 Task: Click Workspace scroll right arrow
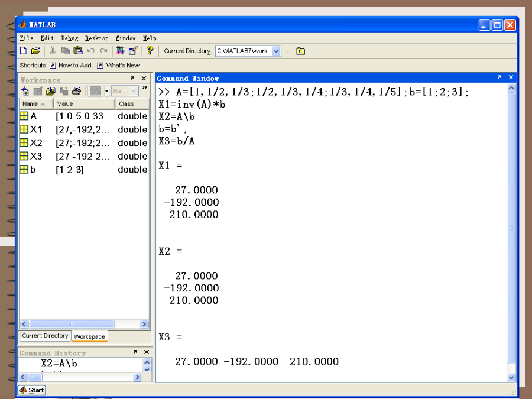[144, 324]
